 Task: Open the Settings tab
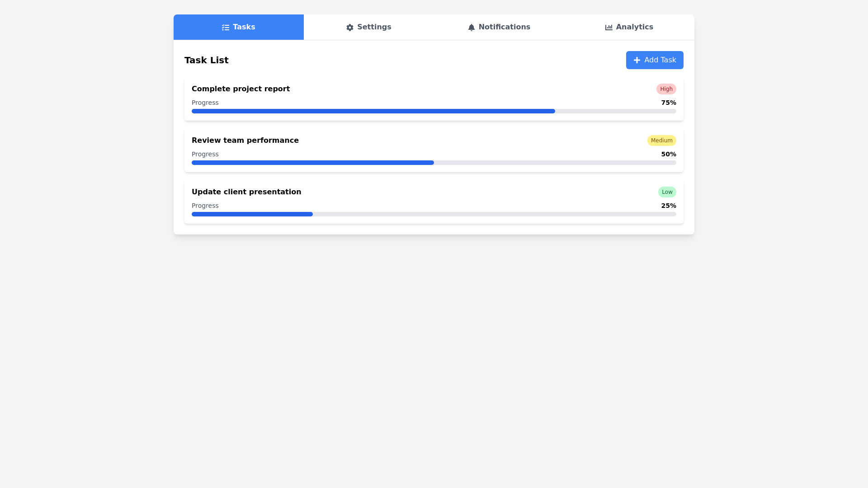coord(369,27)
